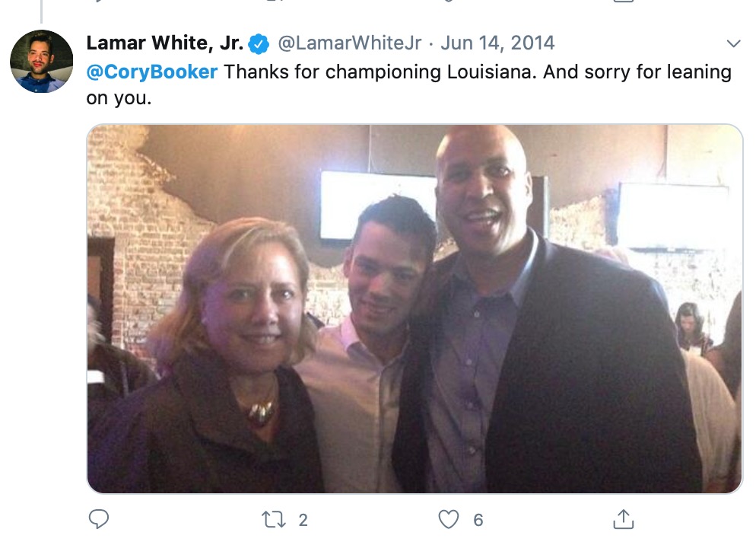Image resolution: width=756 pixels, height=545 pixels.
Task: Open the attached photo of three people
Action: click(x=415, y=308)
